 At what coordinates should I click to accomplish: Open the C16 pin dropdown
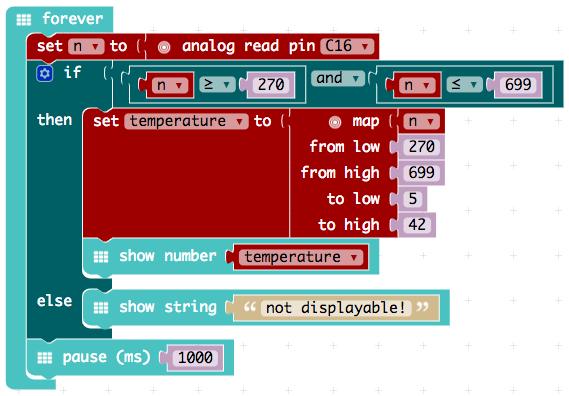click(x=347, y=46)
